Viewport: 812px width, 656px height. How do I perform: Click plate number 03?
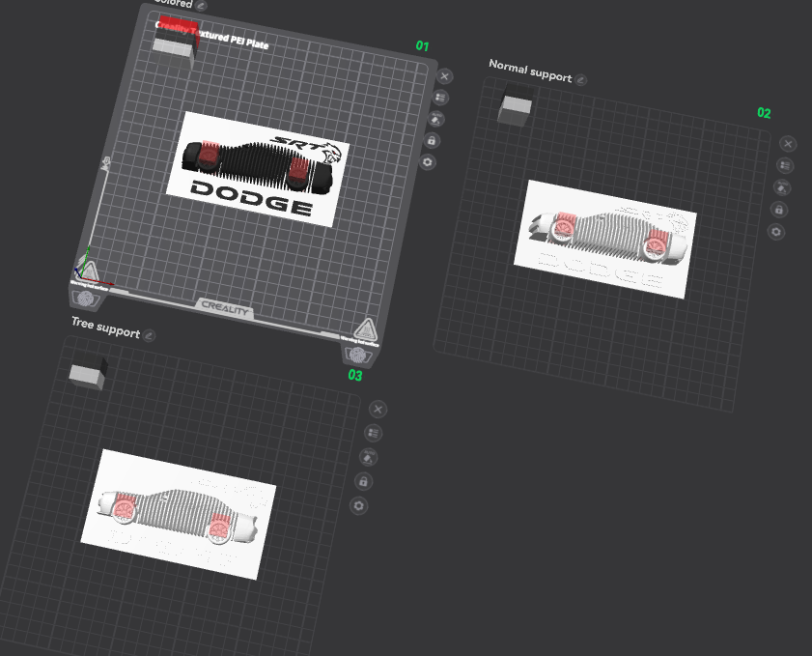tap(355, 375)
